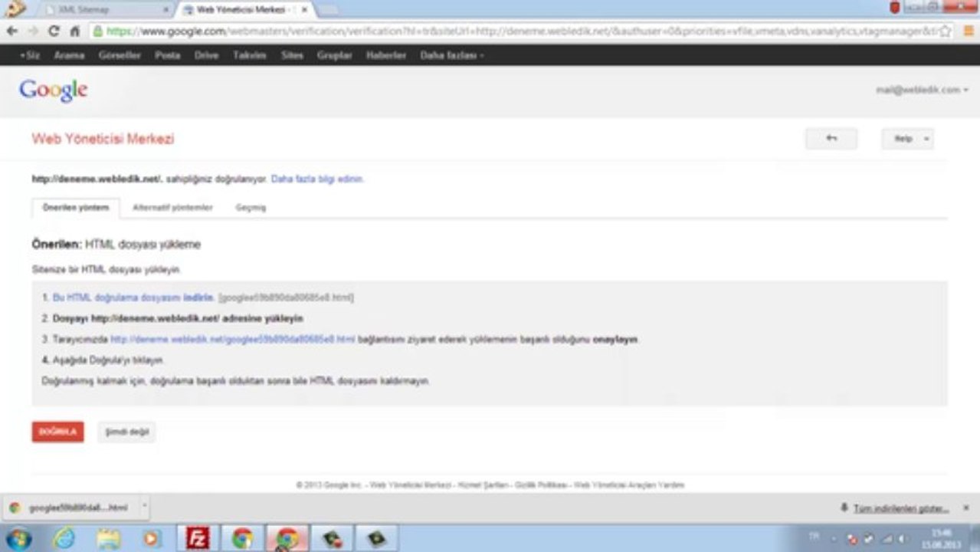Click the reply arrow button beside Help

coord(831,139)
